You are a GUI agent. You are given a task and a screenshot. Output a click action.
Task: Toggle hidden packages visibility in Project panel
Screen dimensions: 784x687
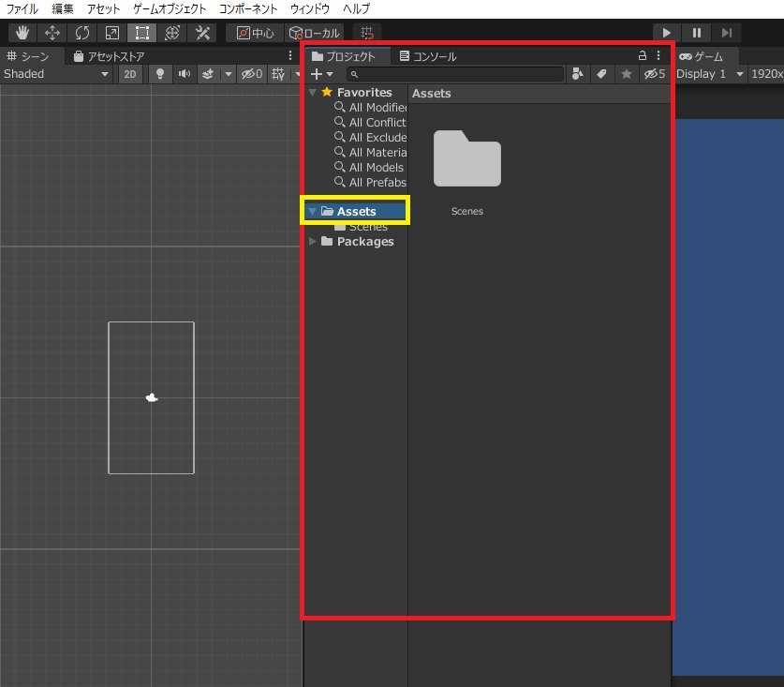(x=654, y=74)
